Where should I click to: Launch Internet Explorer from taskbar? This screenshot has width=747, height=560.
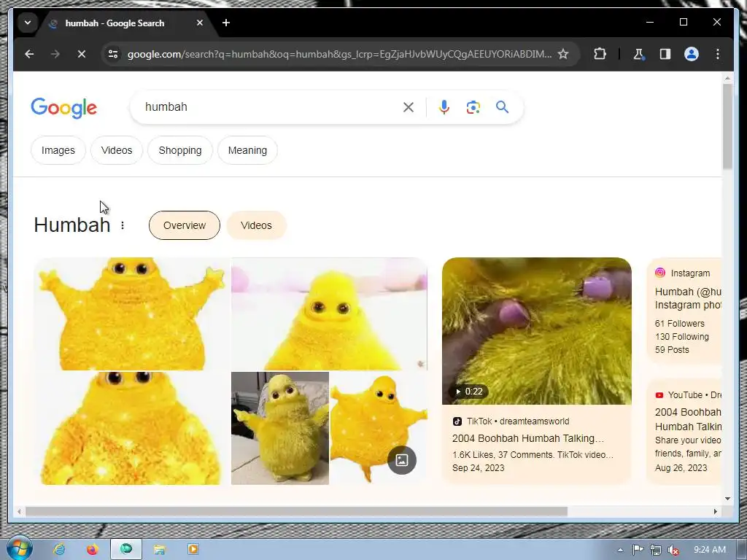59,550
